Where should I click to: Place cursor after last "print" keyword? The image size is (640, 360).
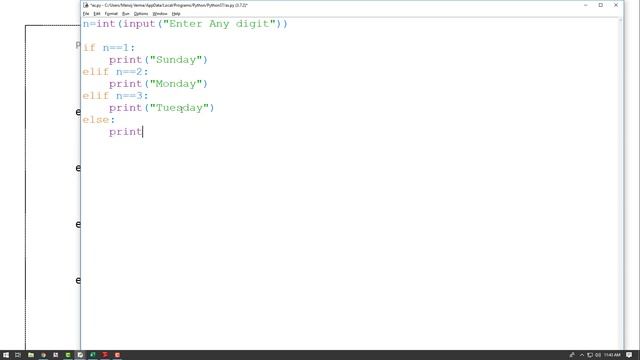(x=142, y=132)
